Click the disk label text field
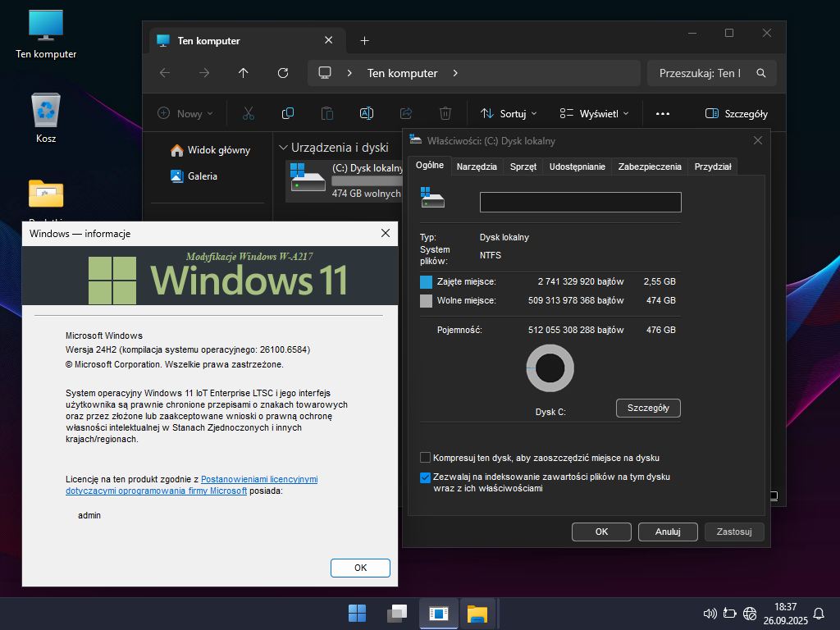840x630 pixels. 580,202
